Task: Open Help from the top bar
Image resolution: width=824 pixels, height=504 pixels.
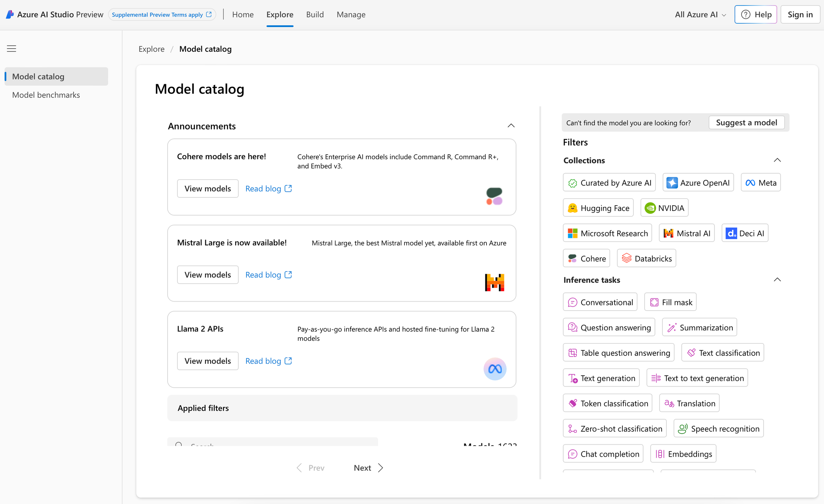Action: pos(756,14)
